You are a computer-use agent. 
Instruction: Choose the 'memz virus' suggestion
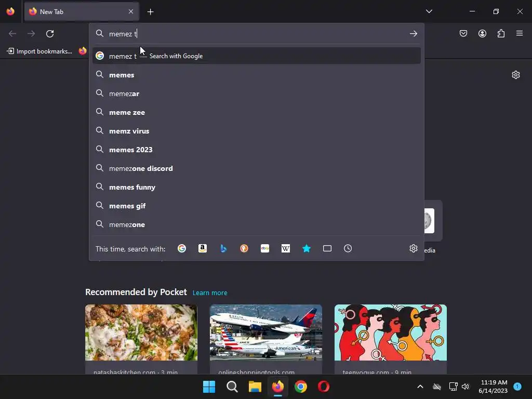tap(257, 131)
